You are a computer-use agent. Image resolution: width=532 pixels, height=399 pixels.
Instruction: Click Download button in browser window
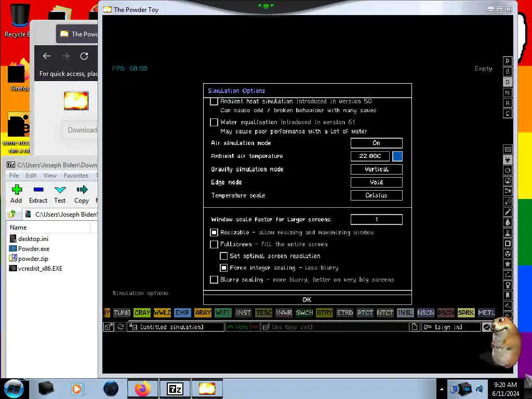point(80,130)
